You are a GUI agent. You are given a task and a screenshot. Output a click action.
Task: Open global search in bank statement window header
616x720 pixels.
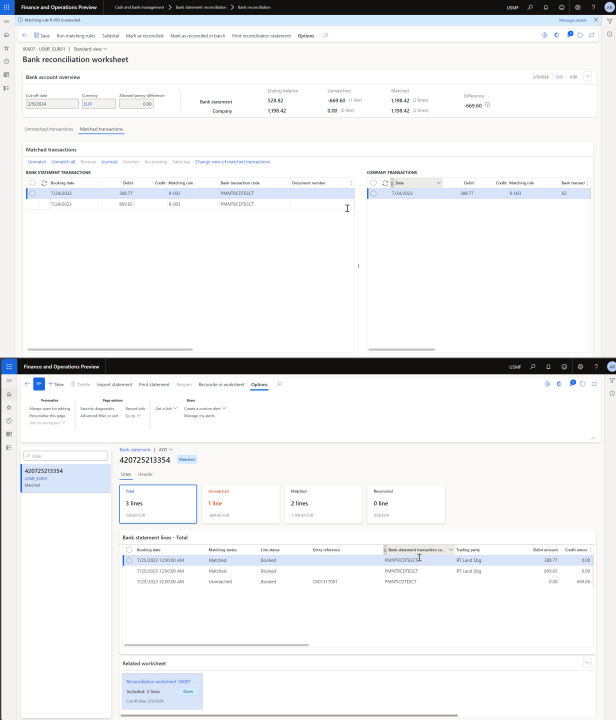pyautogui.click(x=532, y=366)
